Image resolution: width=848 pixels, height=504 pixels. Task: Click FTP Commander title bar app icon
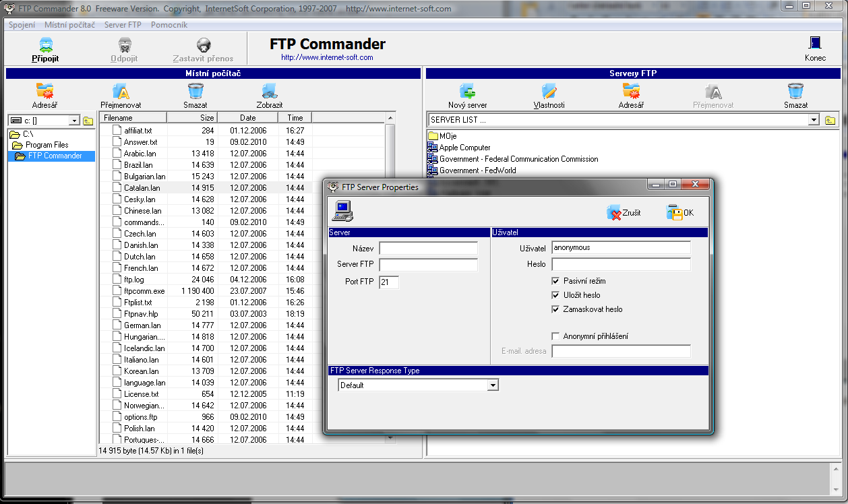tap(9, 9)
